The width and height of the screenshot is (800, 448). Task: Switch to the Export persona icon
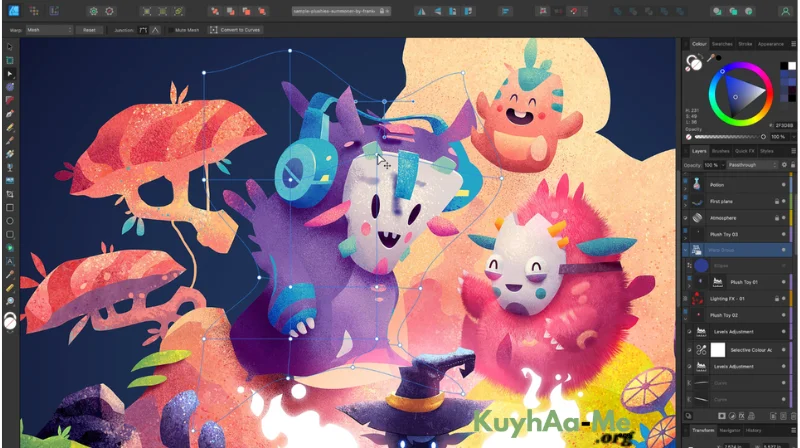click(54, 11)
